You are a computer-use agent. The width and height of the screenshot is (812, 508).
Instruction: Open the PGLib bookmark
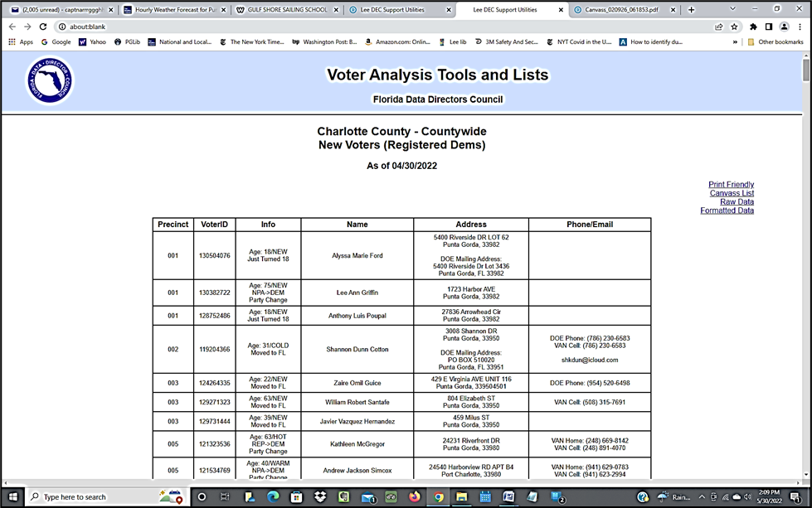(127, 42)
